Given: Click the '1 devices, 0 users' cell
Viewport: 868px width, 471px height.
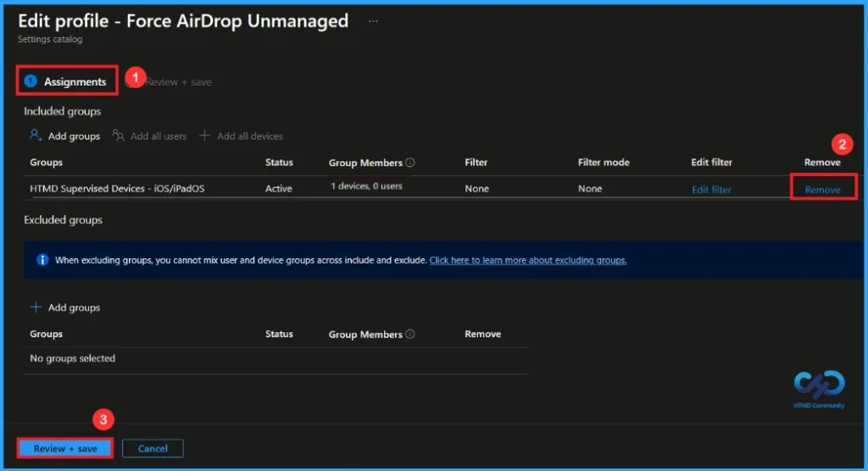Looking at the screenshot, I should click(x=366, y=186).
